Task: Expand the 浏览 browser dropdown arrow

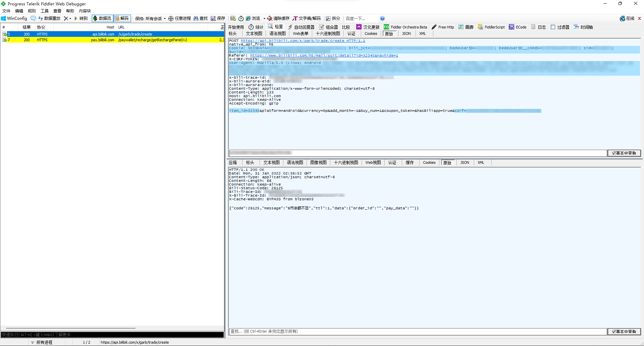Action: click(x=264, y=18)
